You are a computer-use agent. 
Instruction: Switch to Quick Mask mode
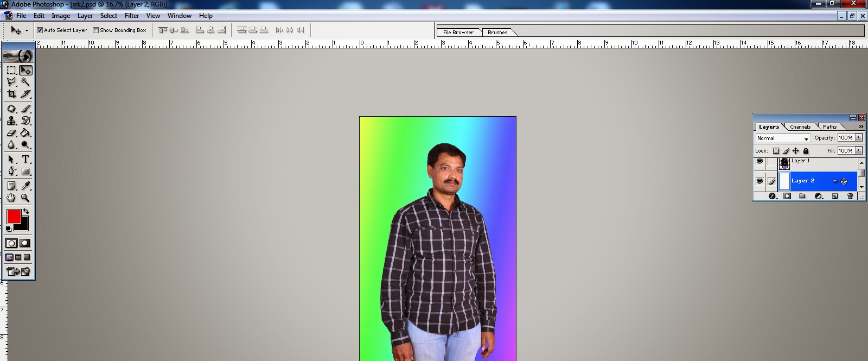click(x=25, y=243)
